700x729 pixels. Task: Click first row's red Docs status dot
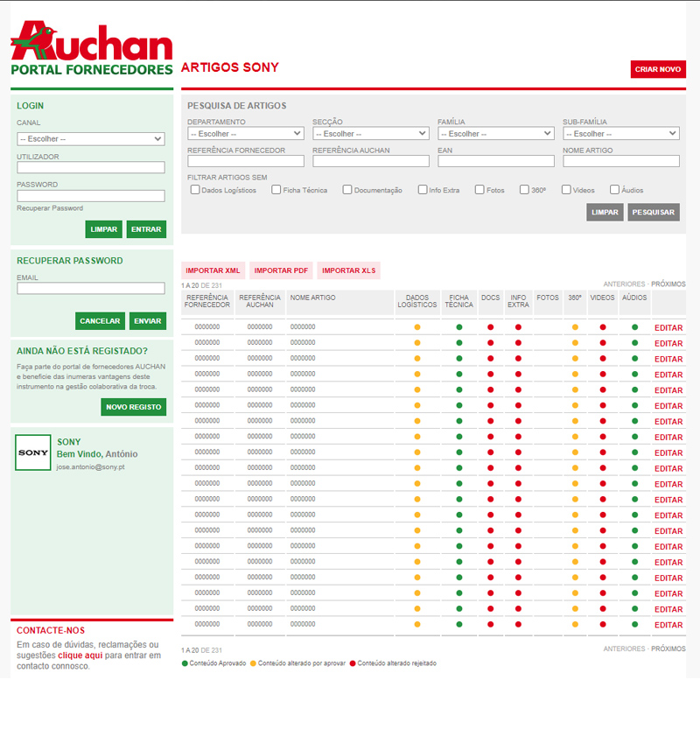(x=491, y=327)
